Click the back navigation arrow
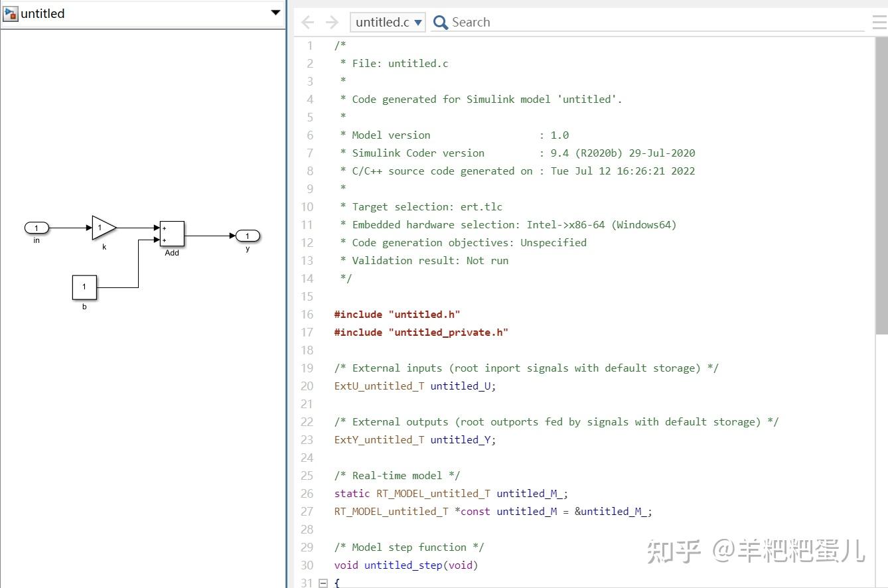Viewport: 888px width, 588px height. (x=307, y=22)
